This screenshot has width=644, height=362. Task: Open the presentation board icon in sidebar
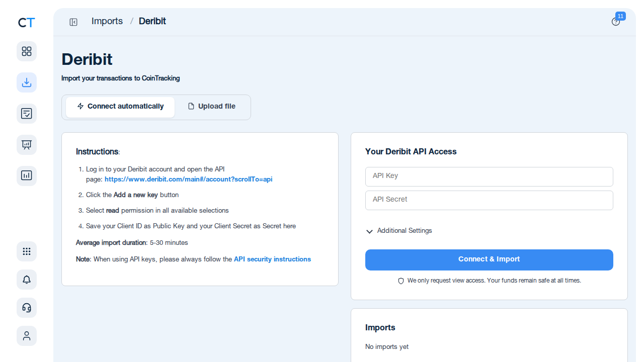point(27,145)
